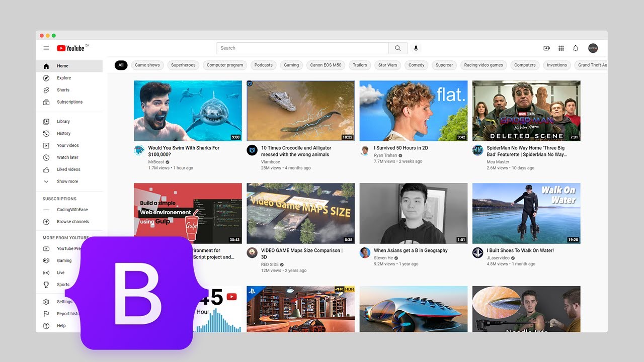Viewport: 644px width, 362px height.
Task: Open Liked videos in sidebar
Action: tap(69, 169)
